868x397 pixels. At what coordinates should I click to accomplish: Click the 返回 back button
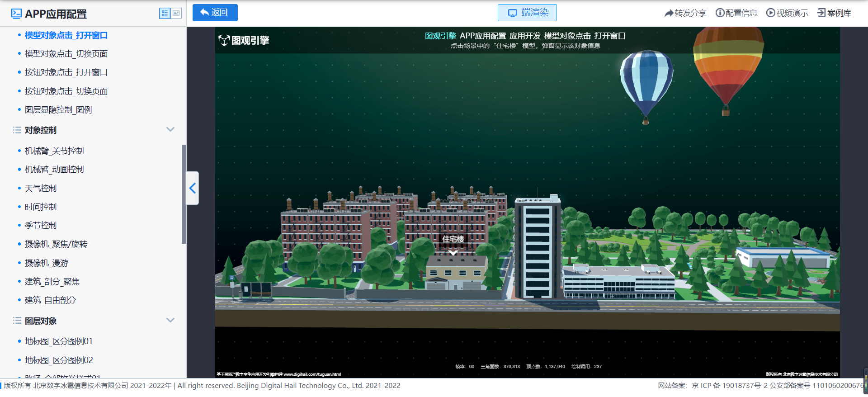(x=215, y=13)
